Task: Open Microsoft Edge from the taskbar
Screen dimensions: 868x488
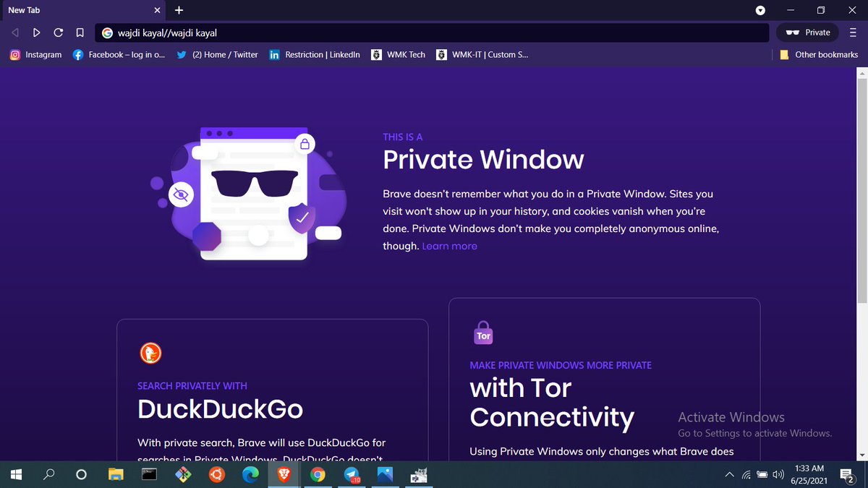Action: click(250, 474)
